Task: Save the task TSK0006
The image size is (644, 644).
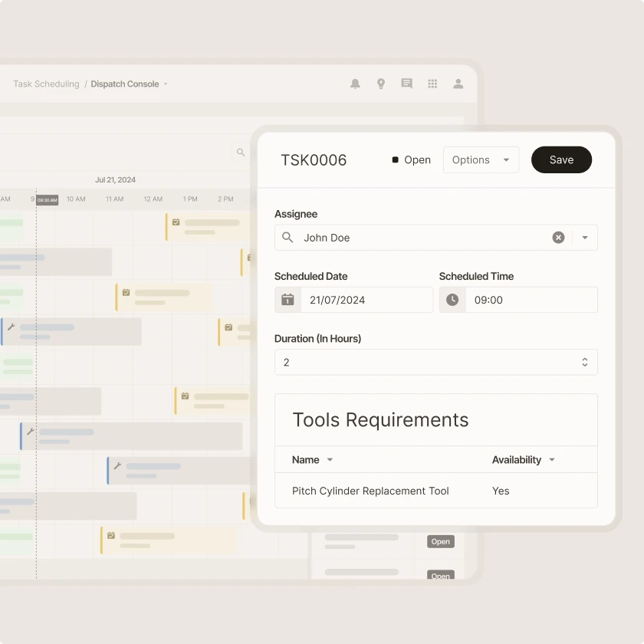Action: (561, 159)
